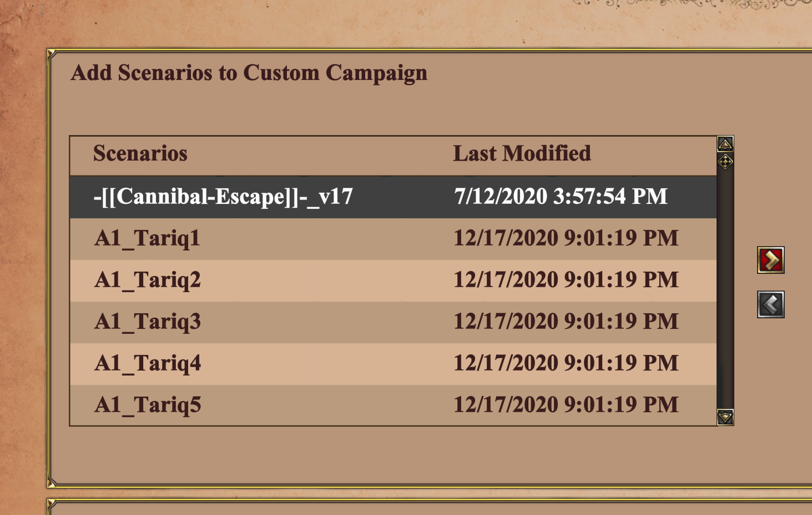Highlight the A1_Tariq4 scenario
The height and width of the screenshot is (515, 812).
147,363
